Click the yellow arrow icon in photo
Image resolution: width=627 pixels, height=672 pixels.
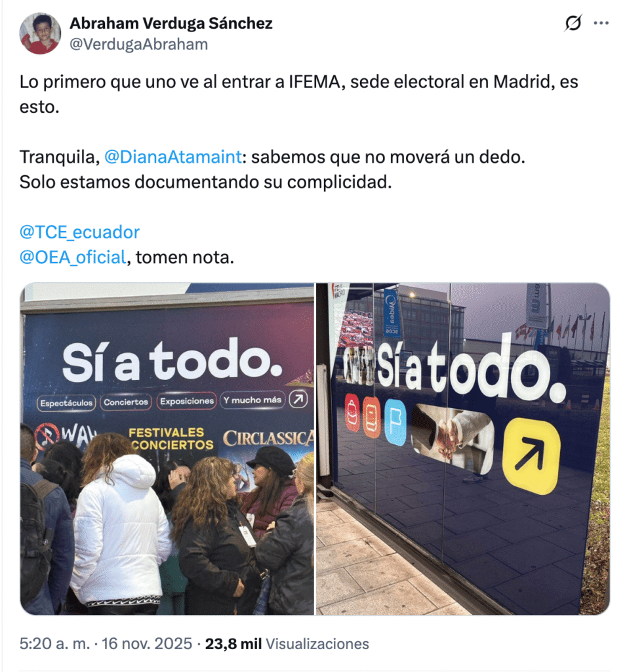pos(531,456)
